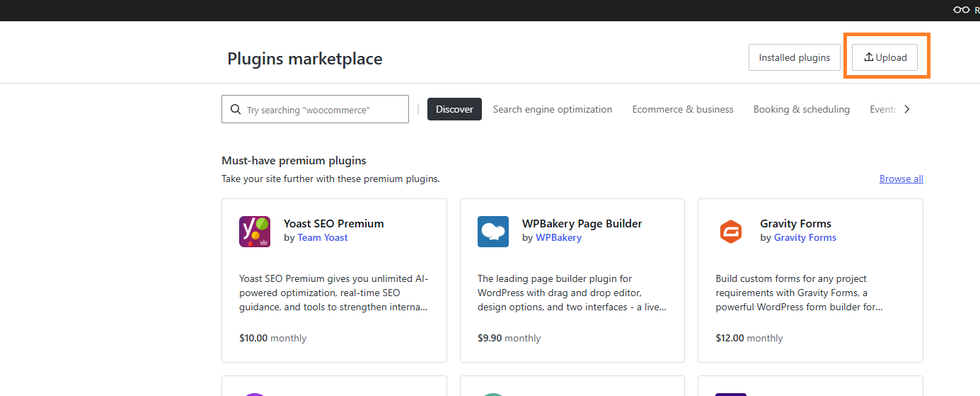Open Team Yoast author link
This screenshot has height=396, width=980.
[323, 237]
